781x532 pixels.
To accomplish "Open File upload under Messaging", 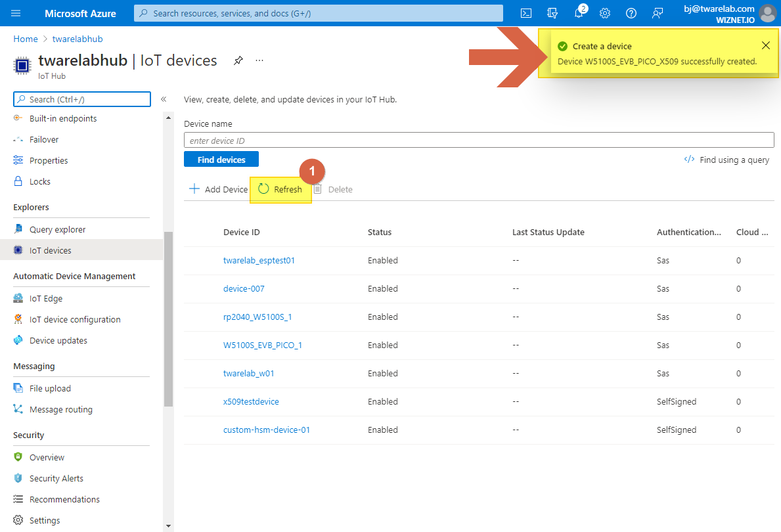I will point(50,388).
